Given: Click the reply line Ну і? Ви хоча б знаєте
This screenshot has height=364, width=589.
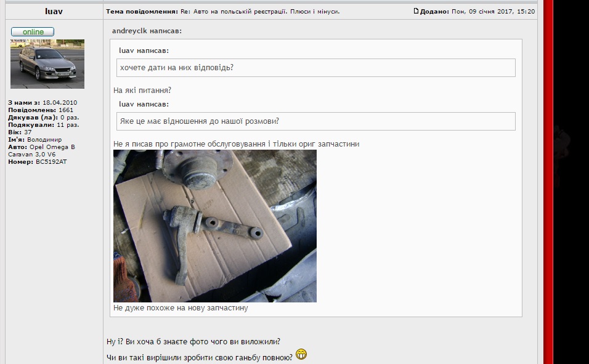Looking at the screenshot, I should click(193, 342).
